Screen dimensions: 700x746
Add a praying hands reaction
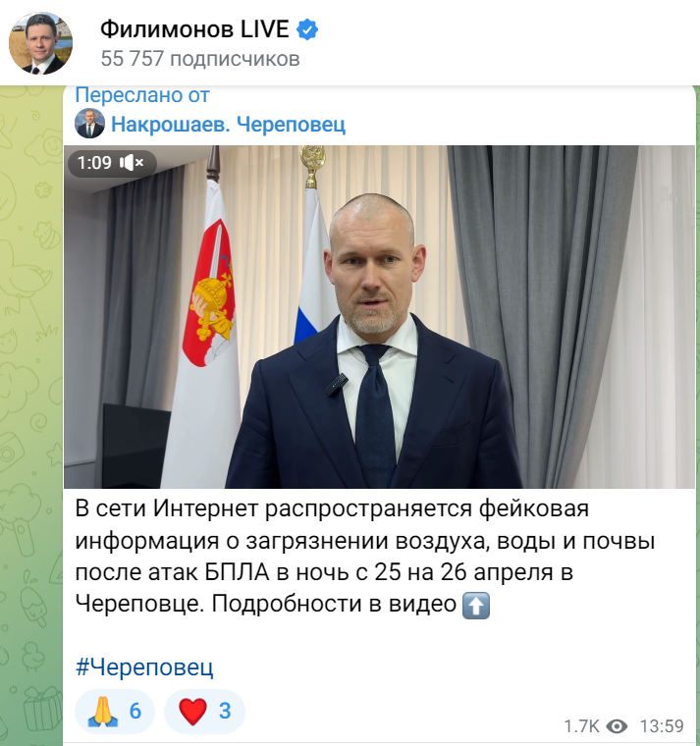[115, 712]
